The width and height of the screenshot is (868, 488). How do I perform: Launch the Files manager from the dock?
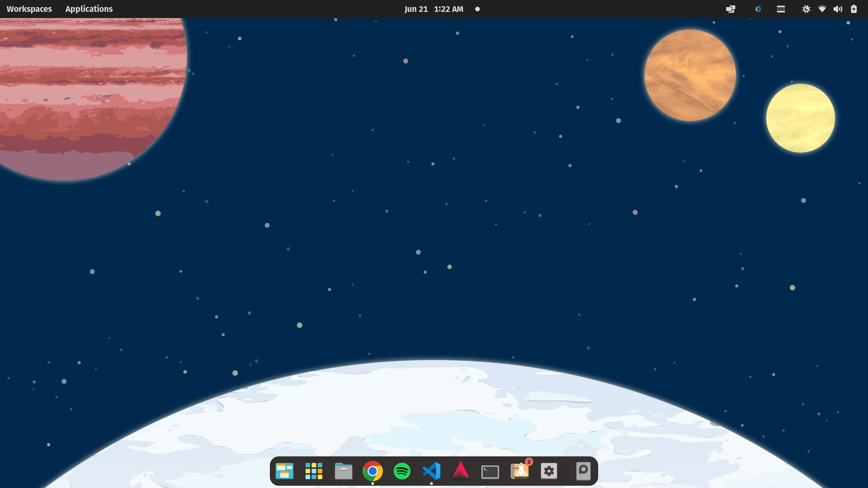pos(343,471)
